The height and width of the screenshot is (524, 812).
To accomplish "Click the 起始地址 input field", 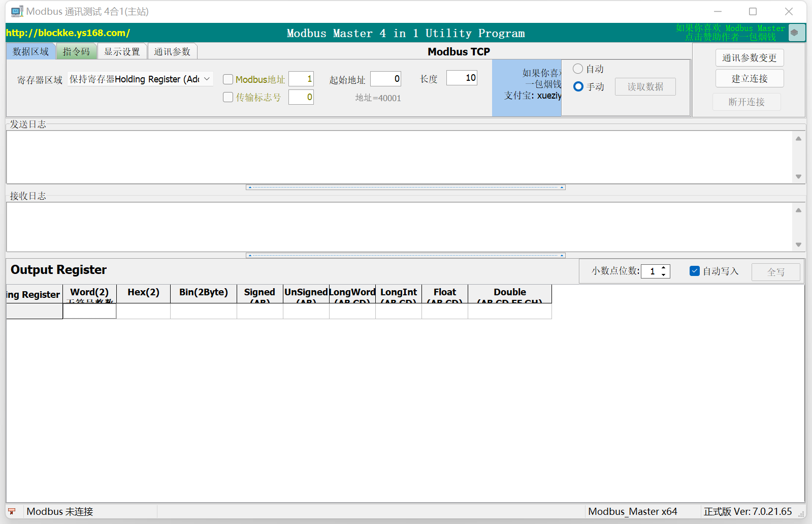I will click(385, 78).
